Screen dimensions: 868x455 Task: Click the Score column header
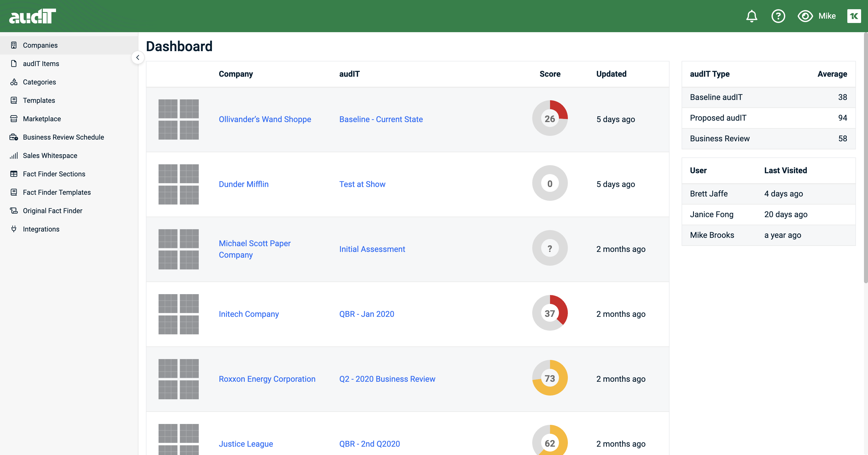[550, 74]
